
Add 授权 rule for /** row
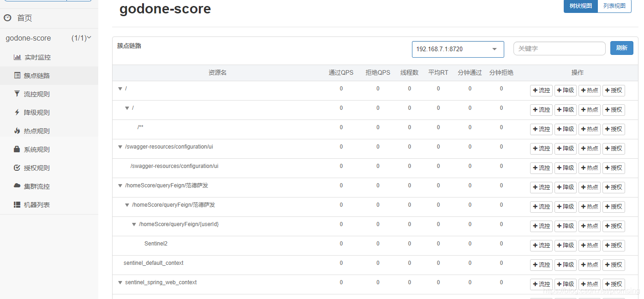(x=614, y=129)
